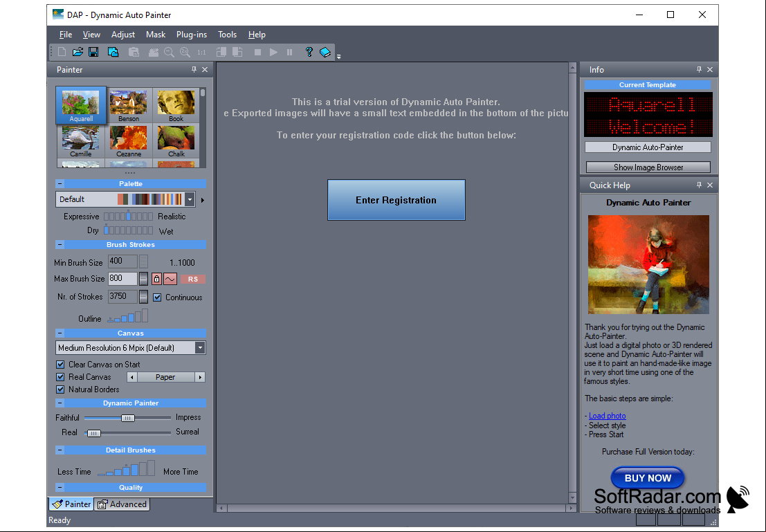Open the Tools menu
The height and width of the screenshot is (532, 766).
point(227,34)
